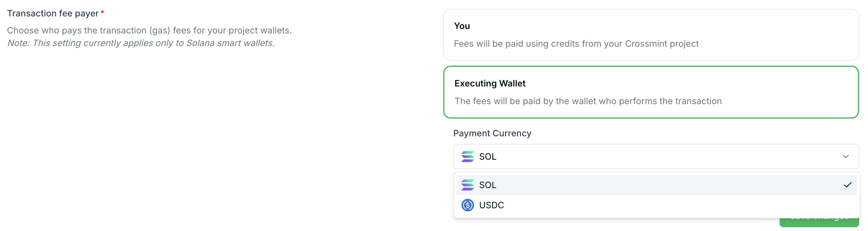Collapse the Payment Currency dropdown chevron
This screenshot has width=868, height=231.
[x=846, y=157]
